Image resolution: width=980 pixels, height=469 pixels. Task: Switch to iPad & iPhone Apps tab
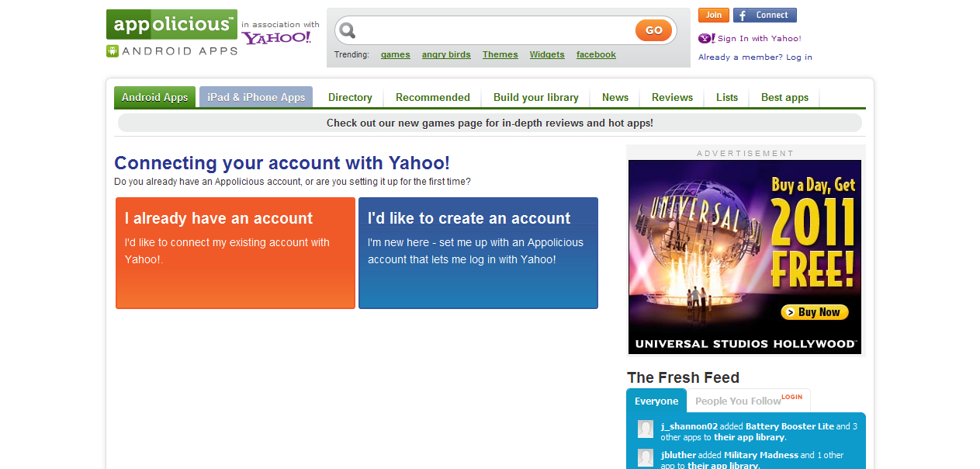256,97
